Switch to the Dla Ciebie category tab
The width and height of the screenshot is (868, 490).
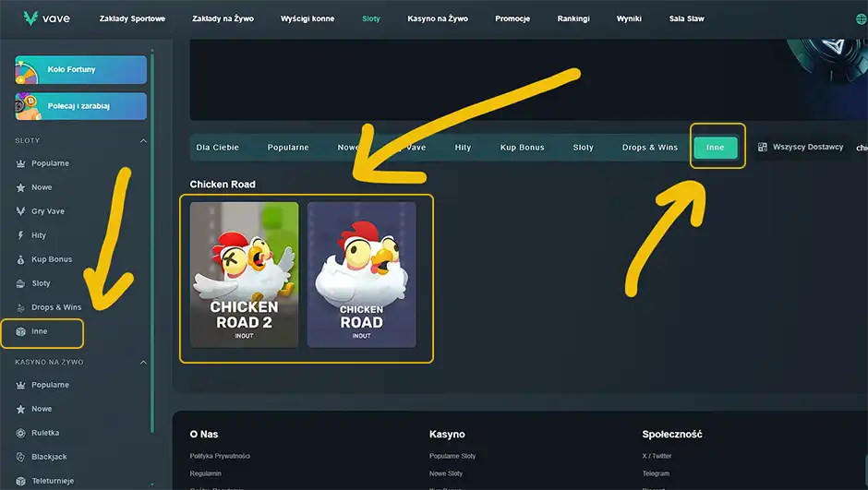pos(218,148)
